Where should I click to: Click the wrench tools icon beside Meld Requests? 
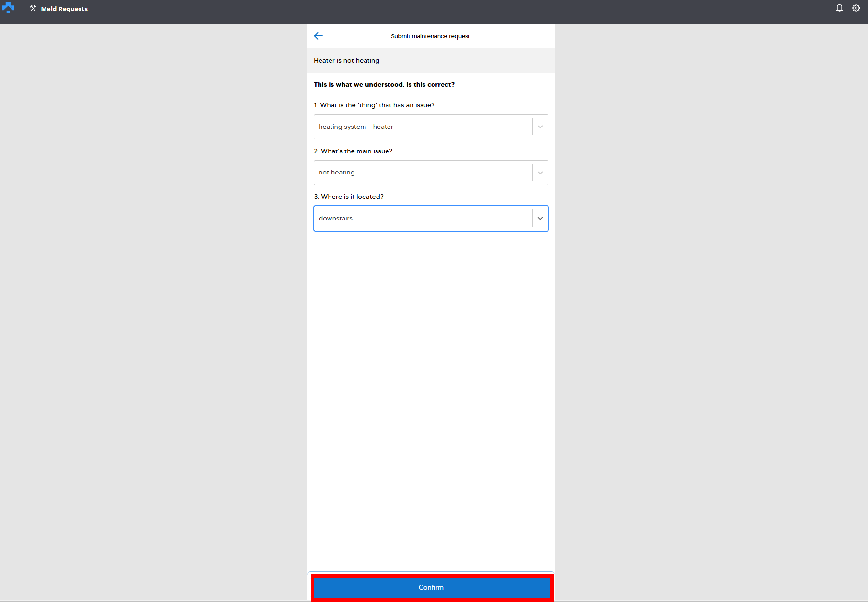[x=33, y=8]
